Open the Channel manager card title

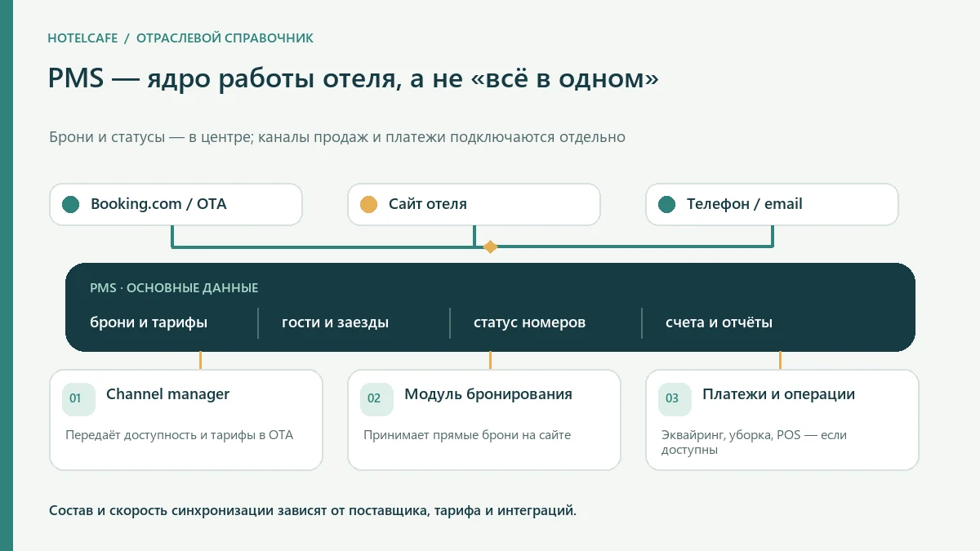click(x=167, y=394)
